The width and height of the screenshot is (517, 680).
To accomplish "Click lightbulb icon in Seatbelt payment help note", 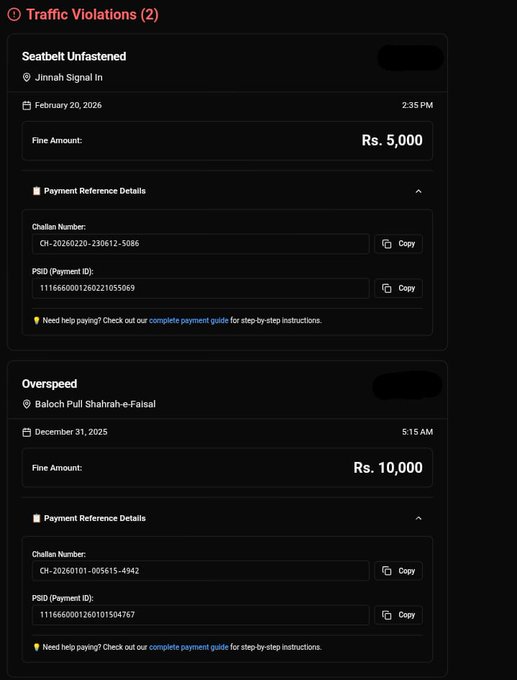I will point(37,321).
